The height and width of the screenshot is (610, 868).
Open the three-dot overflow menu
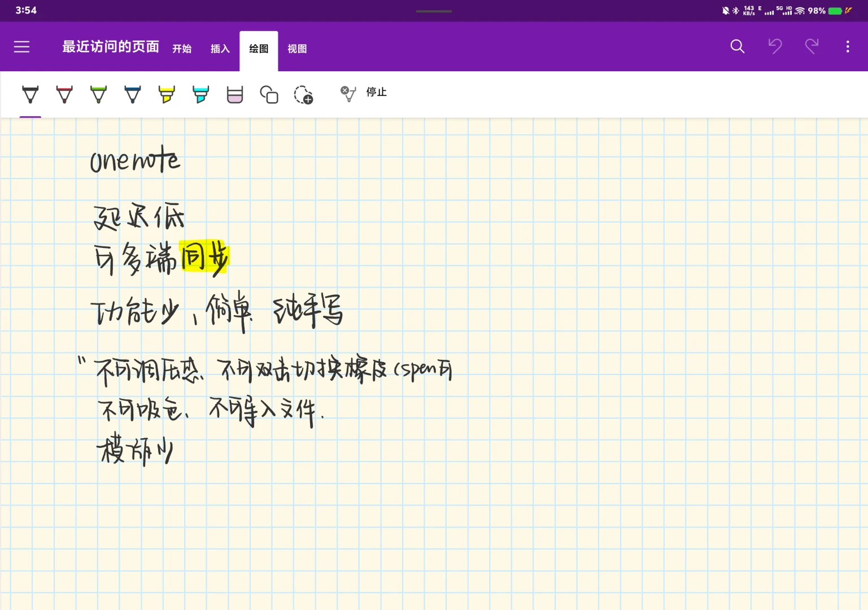(x=848, y=46)
